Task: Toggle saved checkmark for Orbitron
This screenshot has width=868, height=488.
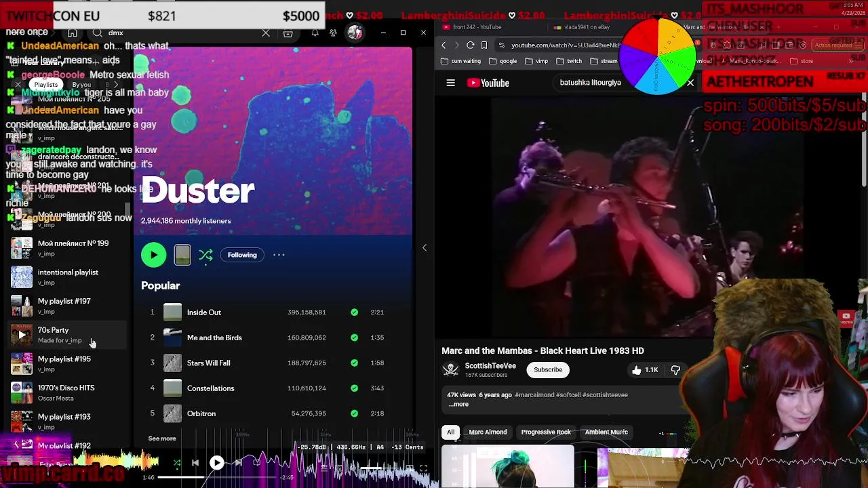Action: tap(354, 413)
